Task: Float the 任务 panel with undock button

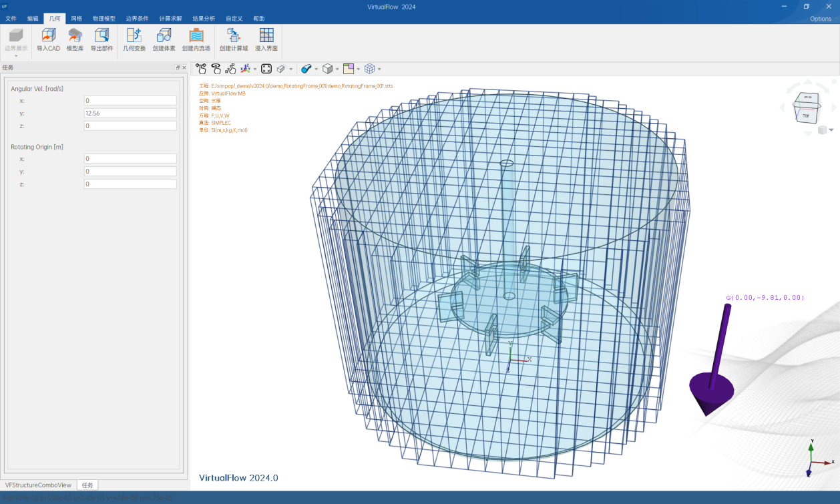Action: (178, 67)
